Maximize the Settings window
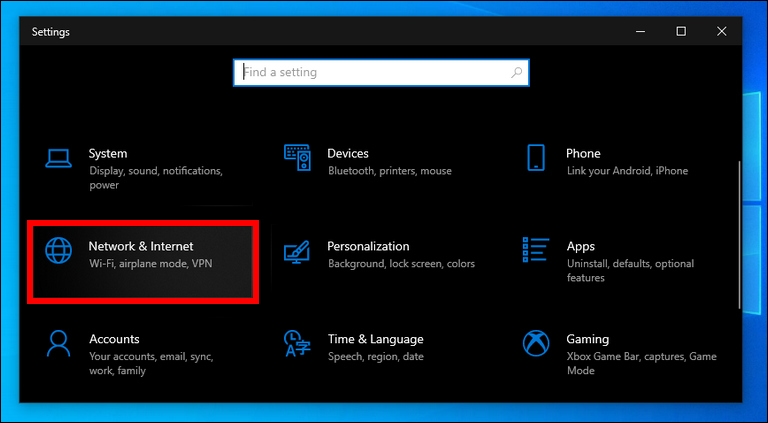 [681, 31]
